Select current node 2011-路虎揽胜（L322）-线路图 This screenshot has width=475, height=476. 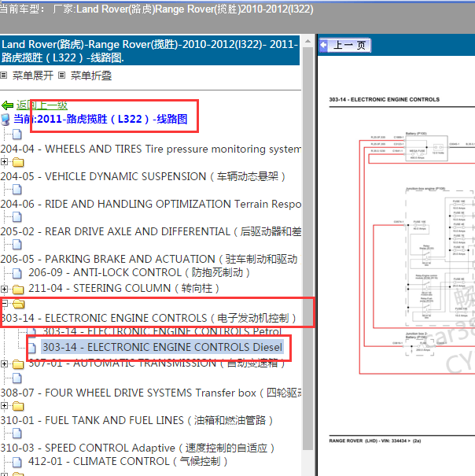100,119
